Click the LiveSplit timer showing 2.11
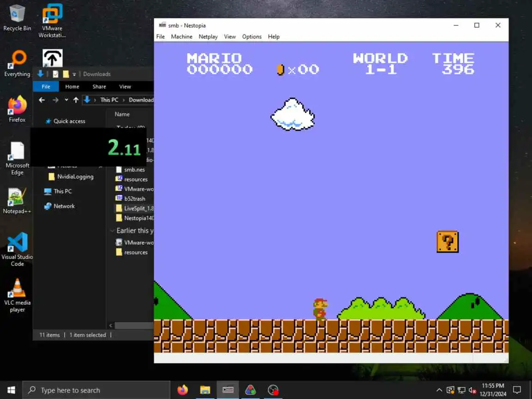 click(x=124, y=148)
